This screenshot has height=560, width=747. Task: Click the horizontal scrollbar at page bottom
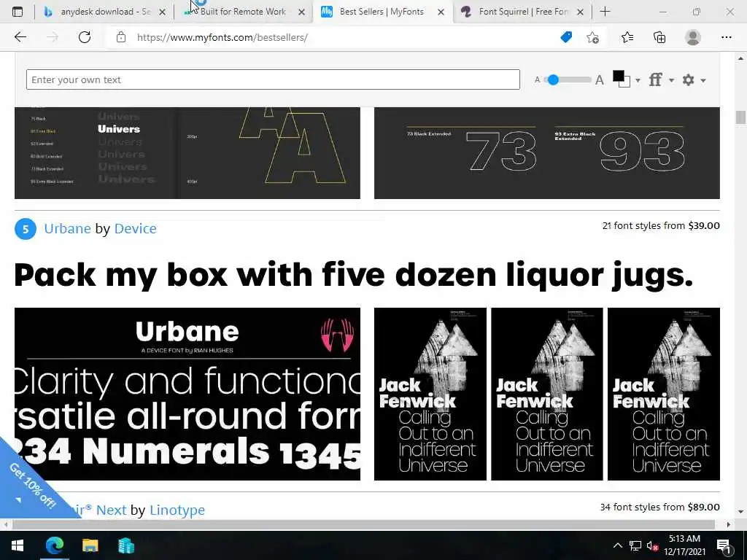(363, 524)
